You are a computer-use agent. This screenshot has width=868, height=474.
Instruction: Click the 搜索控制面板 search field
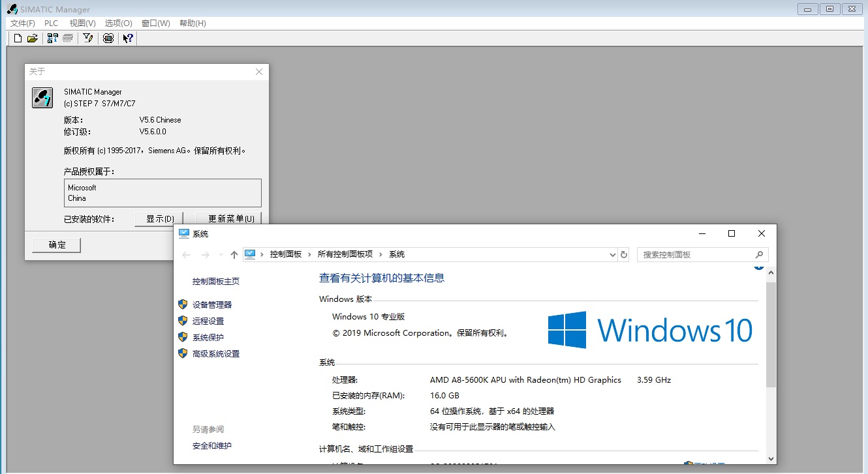pyautogui.click(x=695, y=254)
